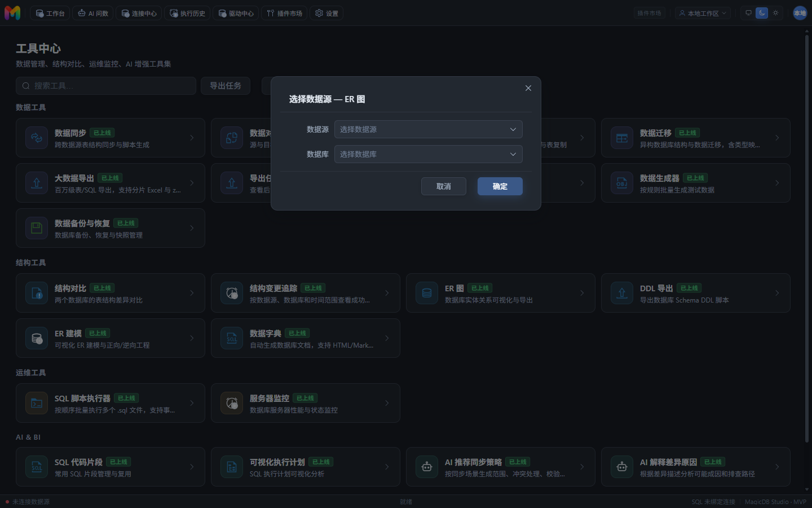This screenshot has width=812, height=508.
Task: Open 数据同步 card via its chevron
Action: tap(192, 138)
